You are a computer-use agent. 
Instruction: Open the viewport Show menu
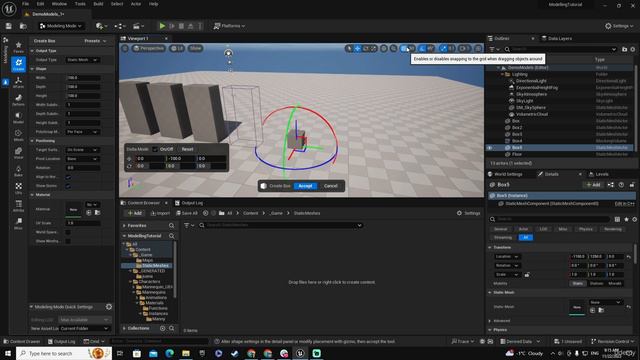tap(196, 48)
